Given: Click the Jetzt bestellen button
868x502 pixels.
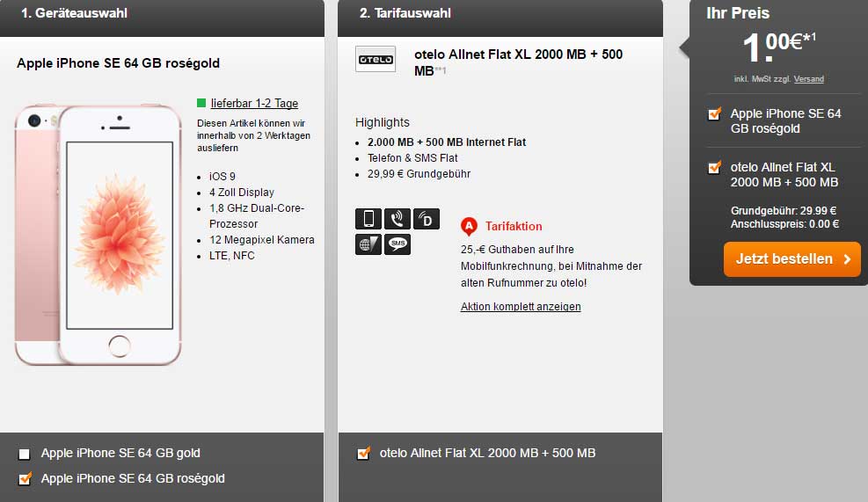Looking at the screenshot, I should [x=791, y=259].
